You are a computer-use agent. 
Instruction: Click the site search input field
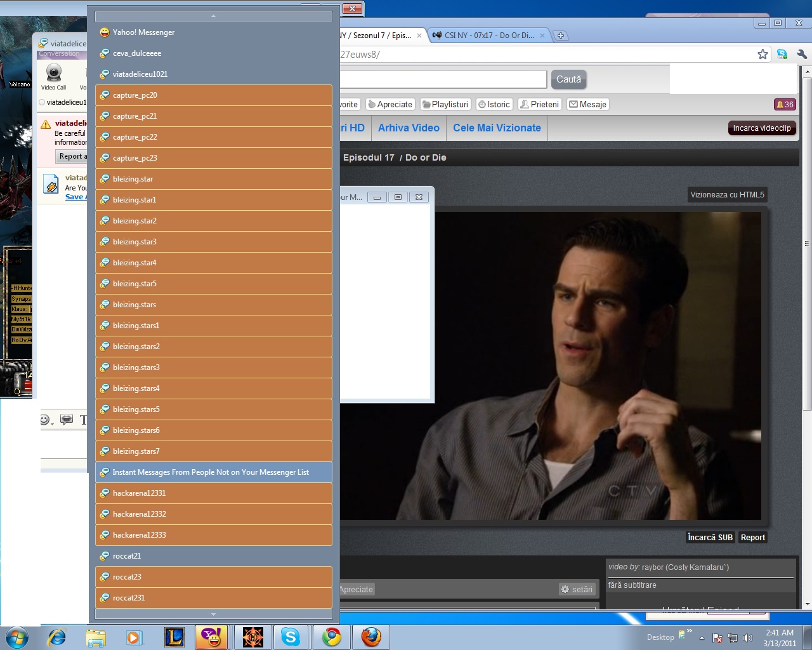[443, 79]
